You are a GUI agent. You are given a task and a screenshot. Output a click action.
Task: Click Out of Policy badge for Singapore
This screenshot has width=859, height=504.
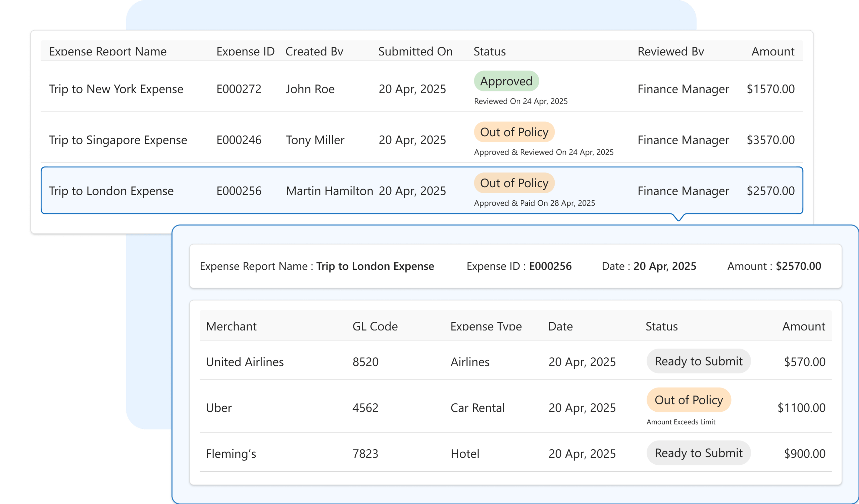point(514,132)
